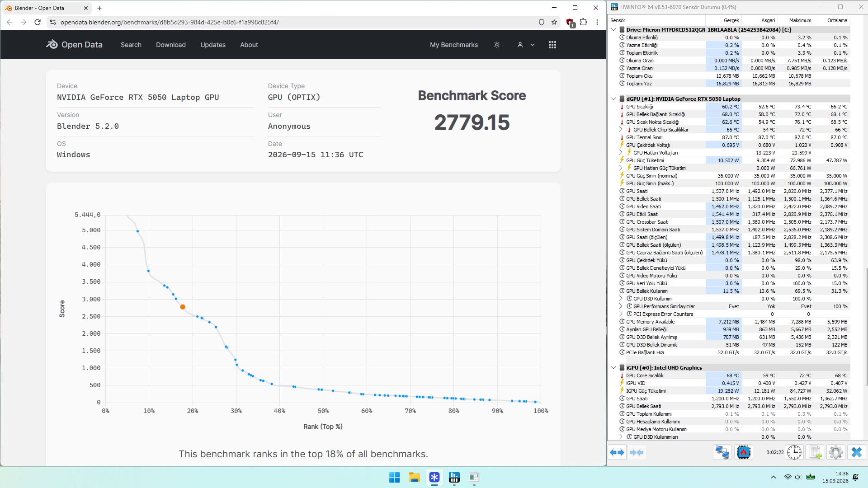Open HWiNFO sensor settings gear
Screen dimensions: 868x488
pyautogui.click(x=836, y=452)
